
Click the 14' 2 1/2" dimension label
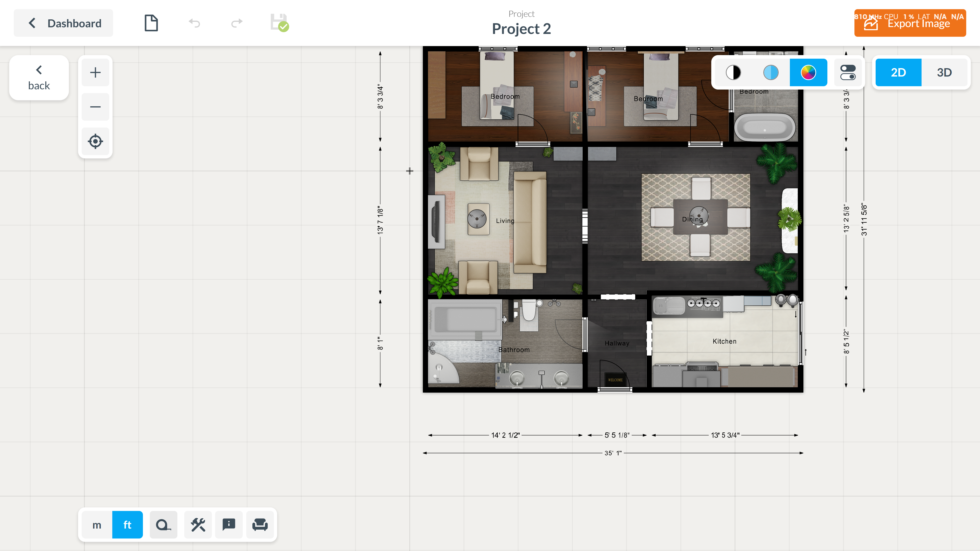click(x=505, y=435)
